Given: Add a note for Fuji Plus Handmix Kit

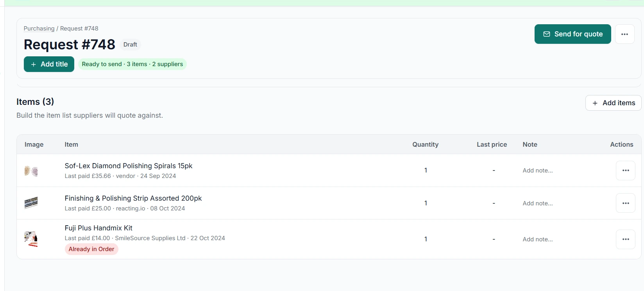Looking at the screenshot, I should [538, 239].
